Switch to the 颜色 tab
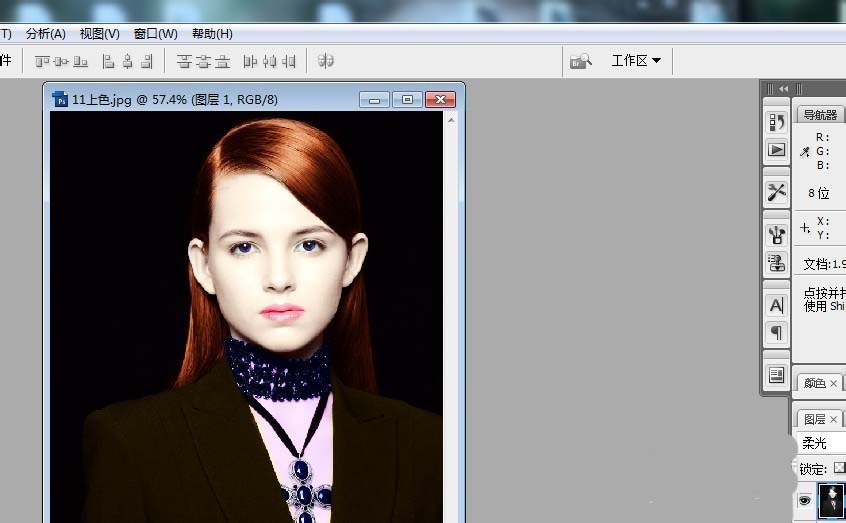The height and width of the screenshot is (523, 846). click(815, 383)
